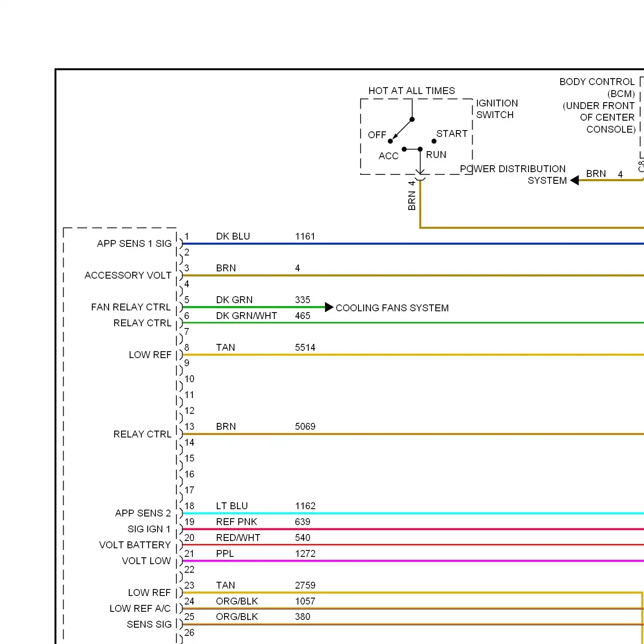
Task: Click the RED/WHT wire color label
Action: [x=238, y=538]
